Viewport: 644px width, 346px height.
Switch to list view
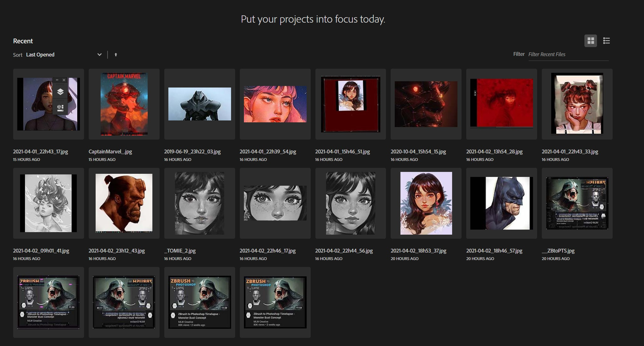(x=606, y=41)
